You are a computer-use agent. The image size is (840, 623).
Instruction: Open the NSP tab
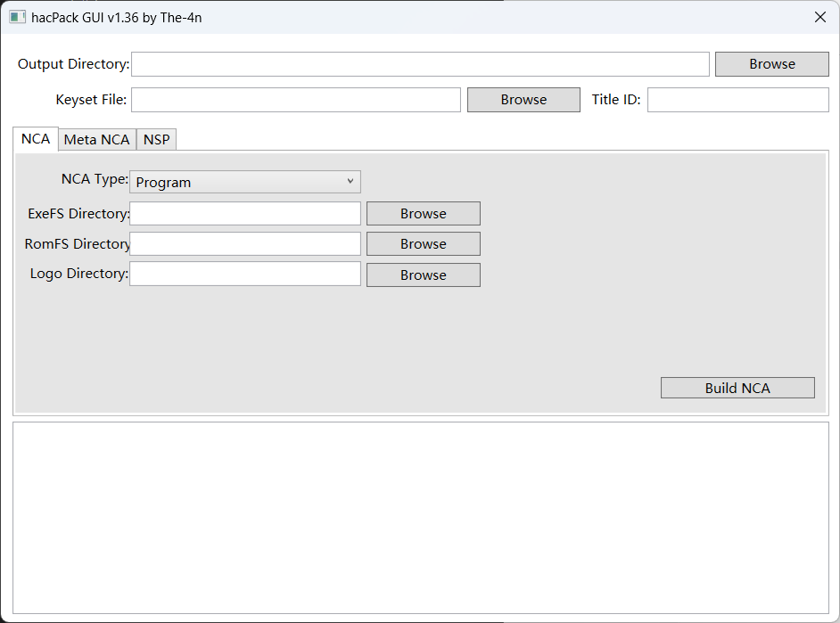coord(157,140)
